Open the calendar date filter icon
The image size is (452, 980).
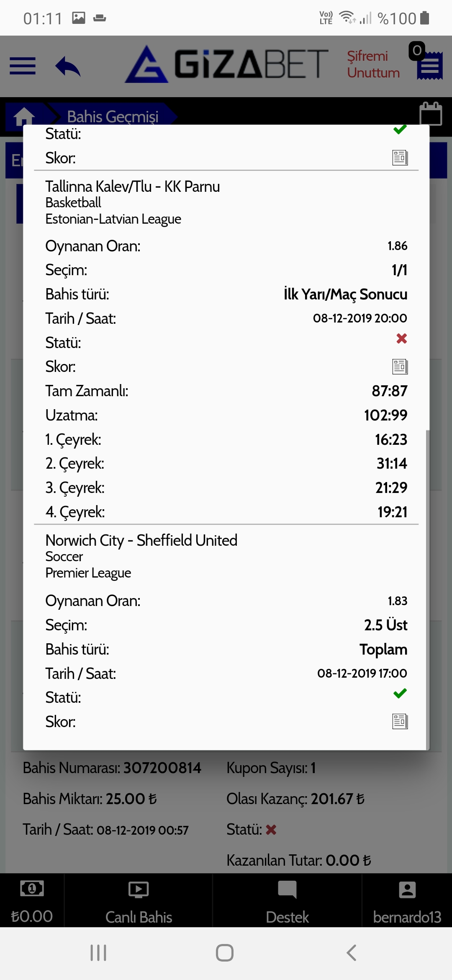click(431, 113)
